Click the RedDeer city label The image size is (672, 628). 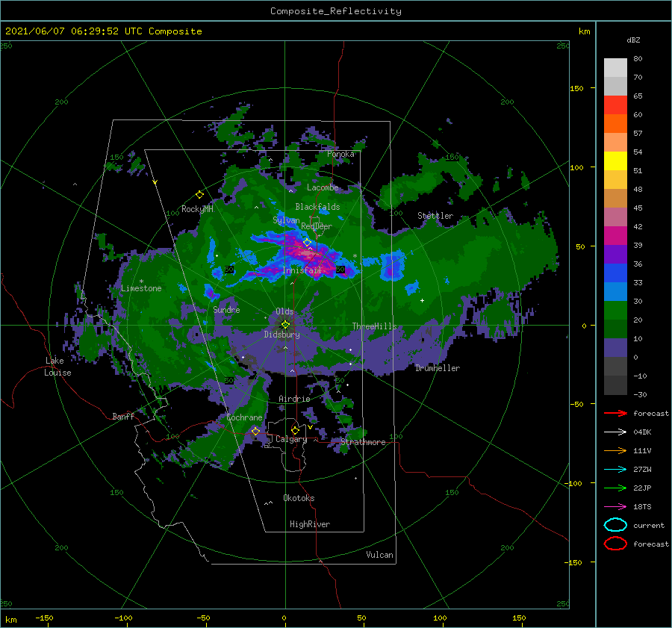317,226
